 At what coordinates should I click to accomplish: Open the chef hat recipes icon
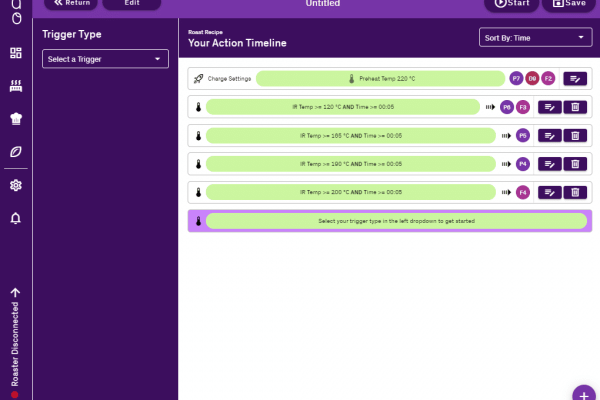pyautogui.click(x=15, y=119)
